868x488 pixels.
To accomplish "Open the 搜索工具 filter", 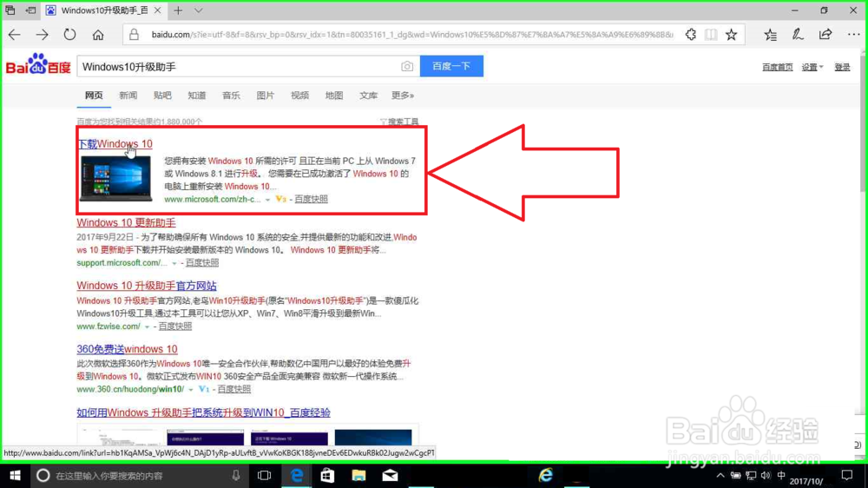I will pos(399,122).
